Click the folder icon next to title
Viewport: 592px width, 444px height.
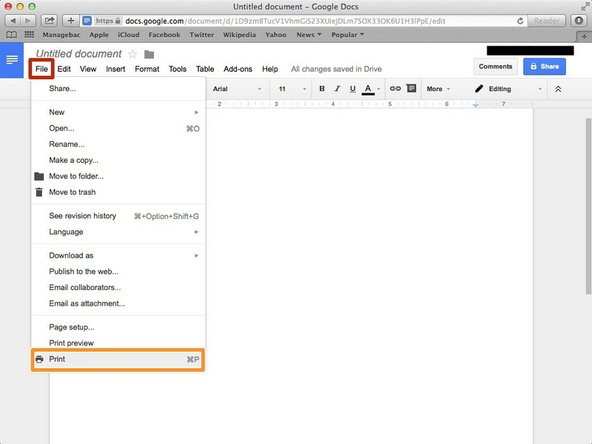[149, 54]
